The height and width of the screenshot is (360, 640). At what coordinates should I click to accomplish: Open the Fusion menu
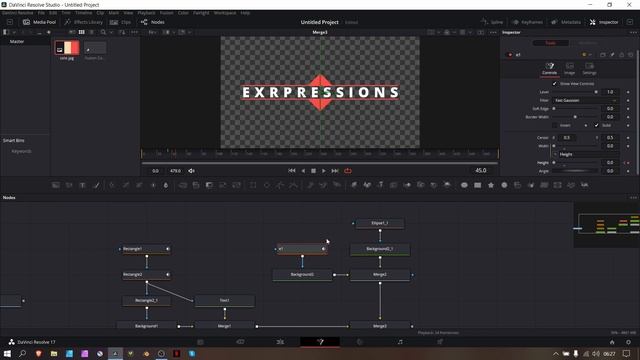coord(167,13)
